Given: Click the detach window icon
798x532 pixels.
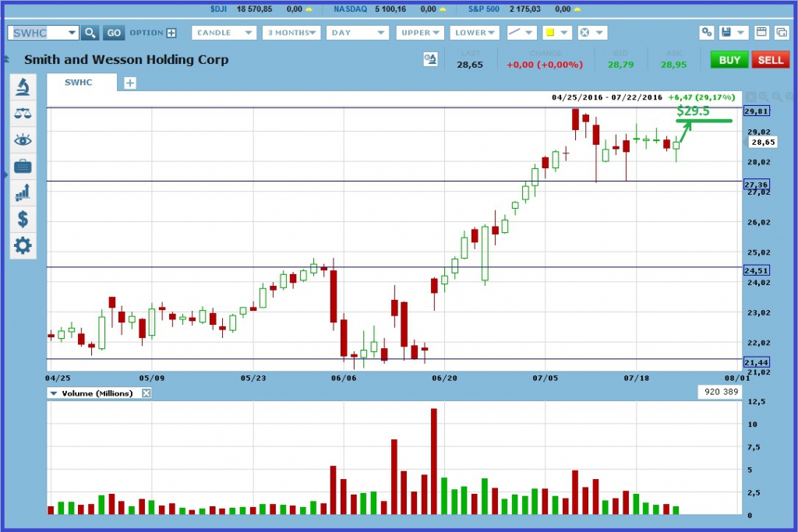Looking at the screenshot, I should click(x=781, y=33).
